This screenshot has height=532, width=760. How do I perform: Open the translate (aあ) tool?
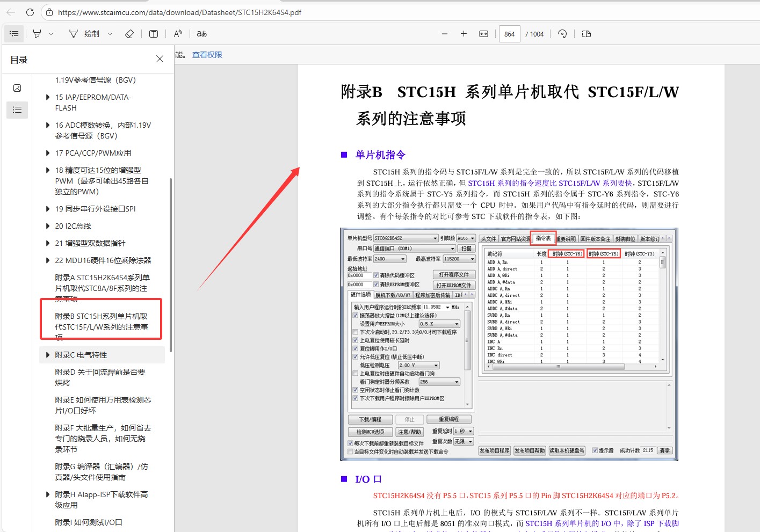[x=201, y=33]
